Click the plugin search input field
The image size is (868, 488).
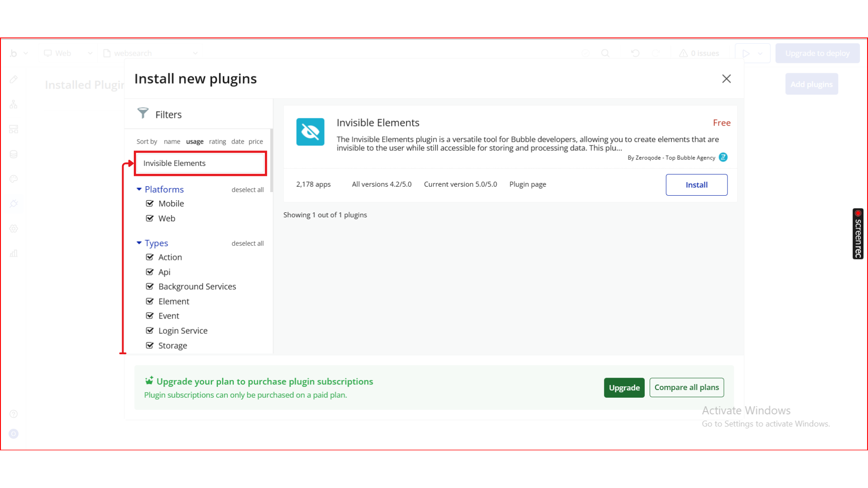point(200,163)
